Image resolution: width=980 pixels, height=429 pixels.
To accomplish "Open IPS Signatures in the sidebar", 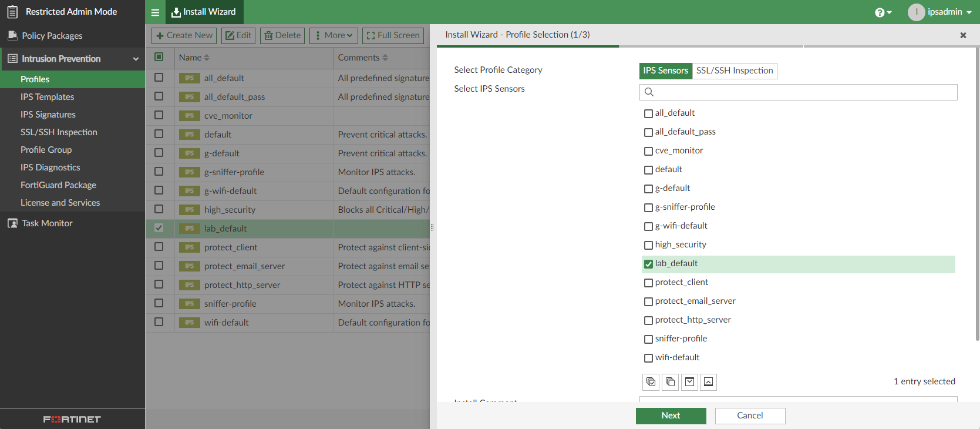I will [72, 115].
